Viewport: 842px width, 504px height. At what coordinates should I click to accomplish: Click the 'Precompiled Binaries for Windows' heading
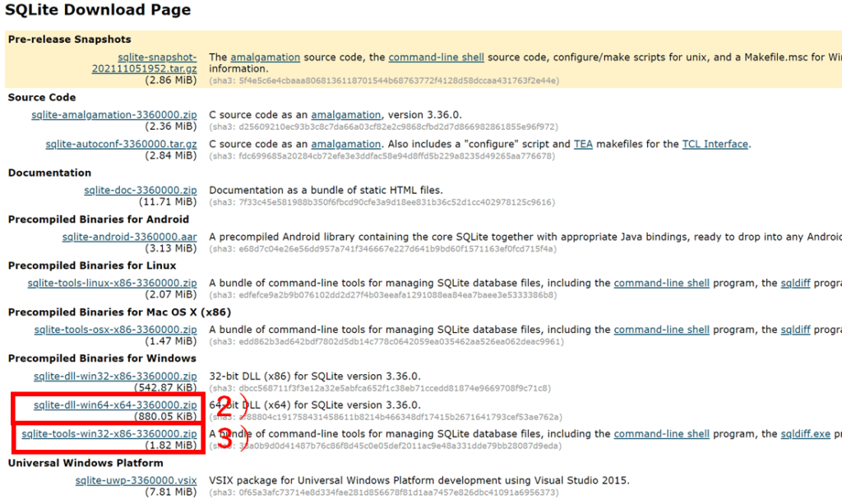[x=102, y=358]
